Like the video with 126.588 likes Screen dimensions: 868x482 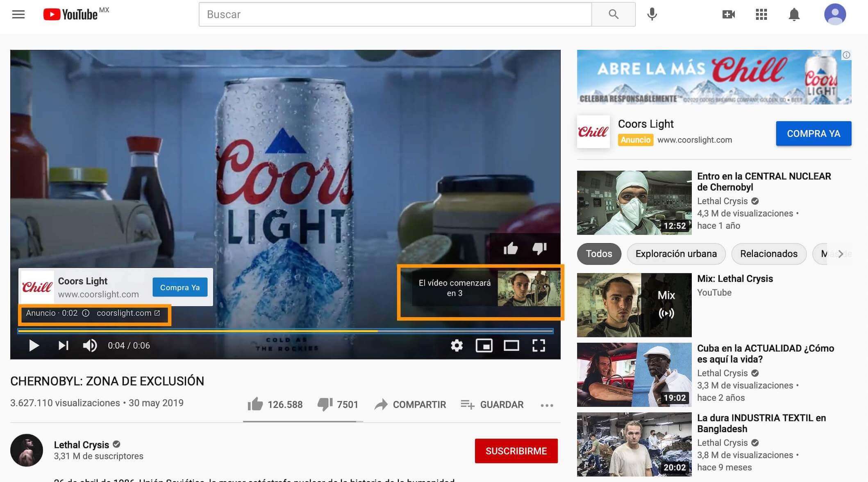[255, 405]
